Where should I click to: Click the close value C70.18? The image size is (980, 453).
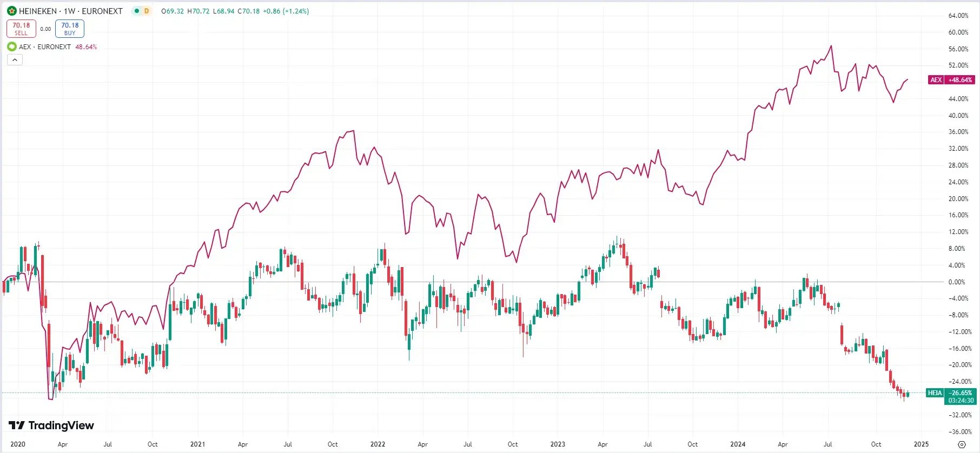(x=249, y=11)
